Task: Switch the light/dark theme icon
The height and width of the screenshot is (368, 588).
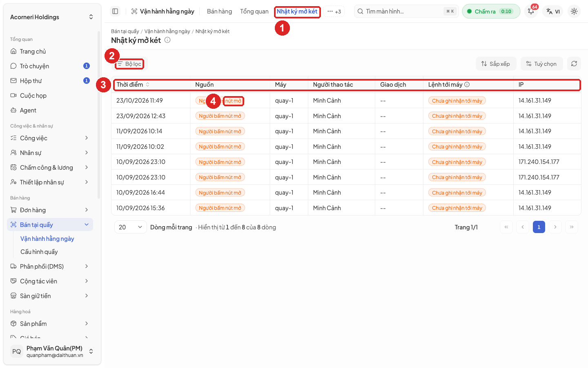Action: point(574,11)
